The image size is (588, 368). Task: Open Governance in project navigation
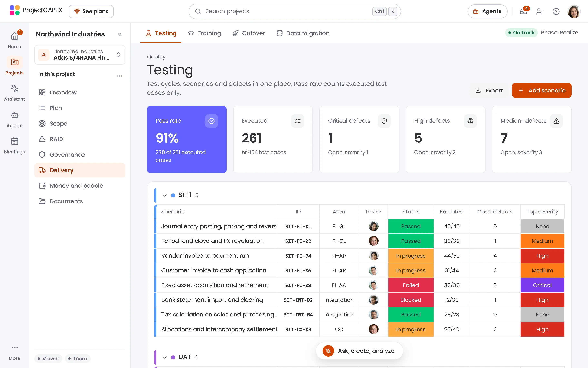pyautogui.click(x=80, y=155)
